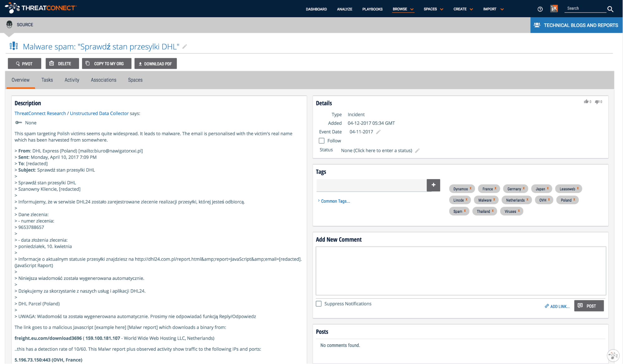Remove the Netherlands tag
Image resolution: width=623 pixels, height=364 pixels.
click(x=527, y=199)
